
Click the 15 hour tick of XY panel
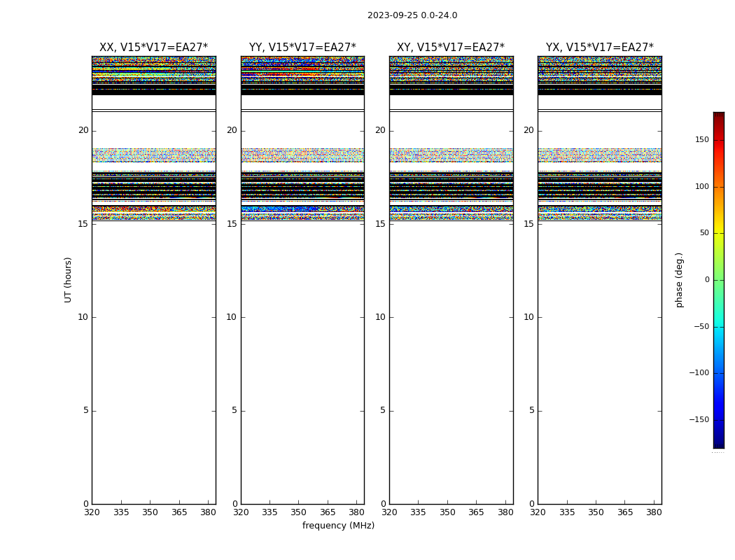coord(381,224)
